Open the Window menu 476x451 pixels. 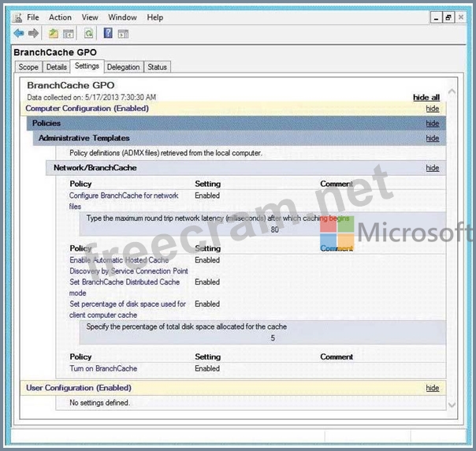(122, 17)
